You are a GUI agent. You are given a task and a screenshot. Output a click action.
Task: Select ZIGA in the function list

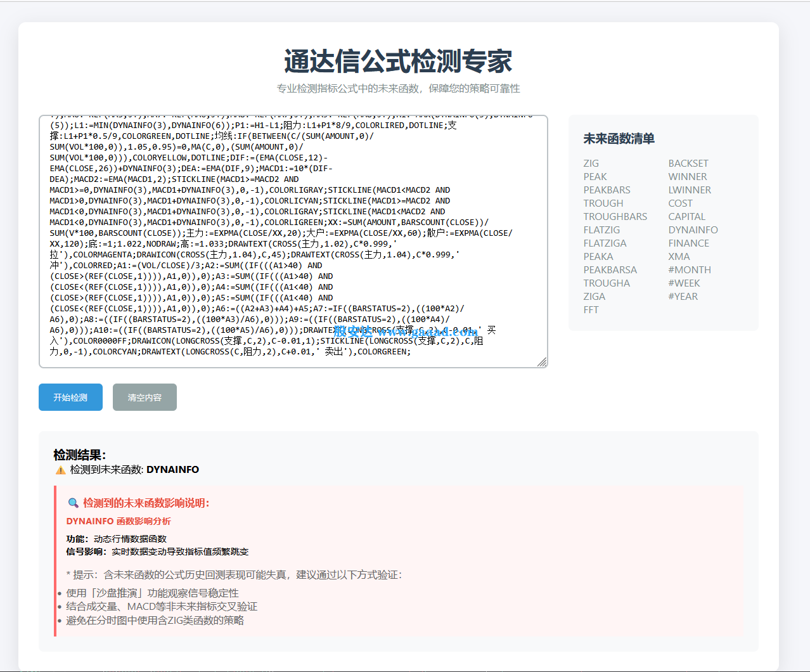click(595, 296)
